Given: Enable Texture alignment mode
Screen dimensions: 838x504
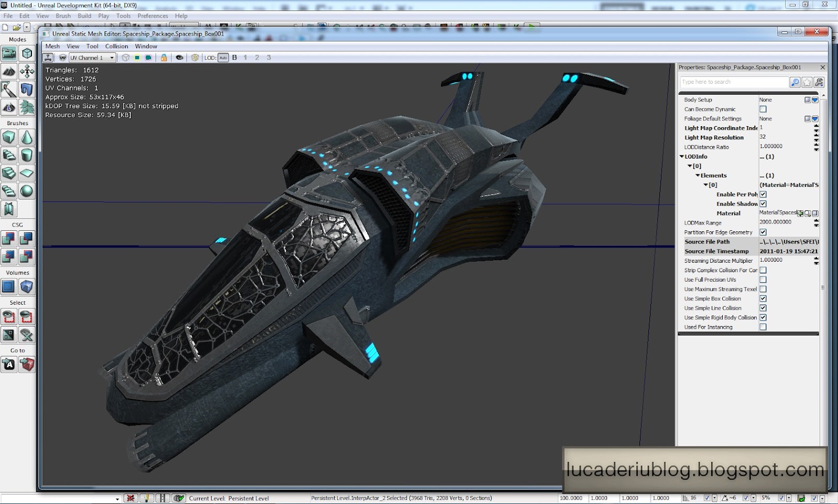Looking at the screenshot, I should [x=27, y=71].
